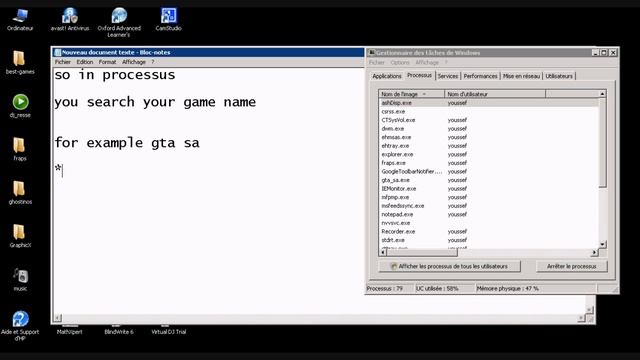Click the process list horizontal scroll left arrow
The height and width of the screenshot is (360, 640).
pyautogui.click(x=382, y=253)
